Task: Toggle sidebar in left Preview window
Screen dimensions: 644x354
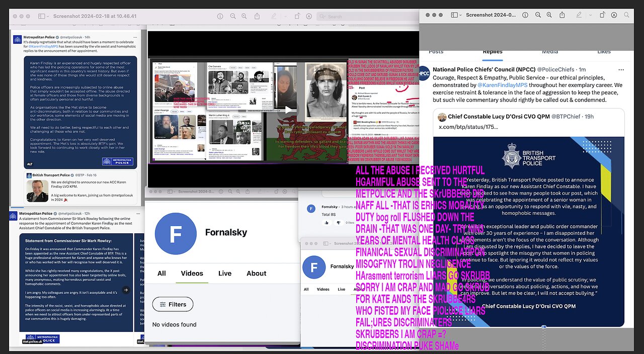Action: pos(42,16)
